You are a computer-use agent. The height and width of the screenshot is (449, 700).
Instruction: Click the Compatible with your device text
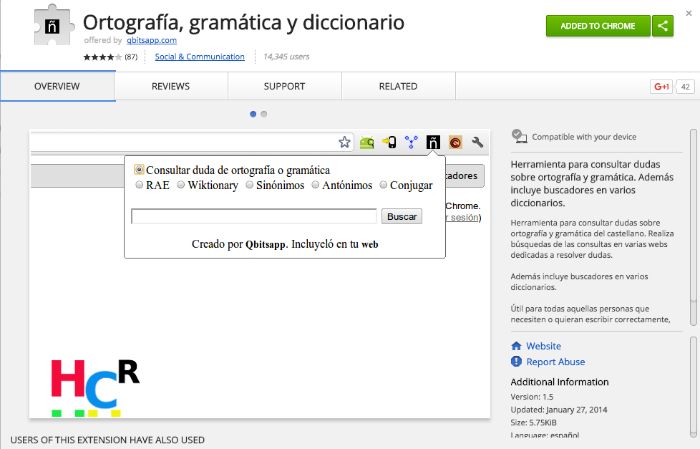click(x=584, y=137)
